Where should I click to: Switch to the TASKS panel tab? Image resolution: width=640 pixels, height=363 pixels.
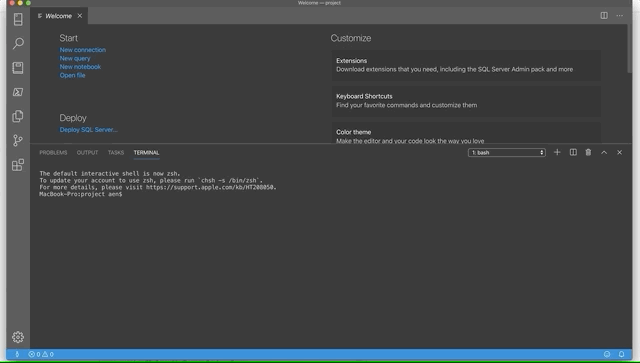(x=116, y=152)
